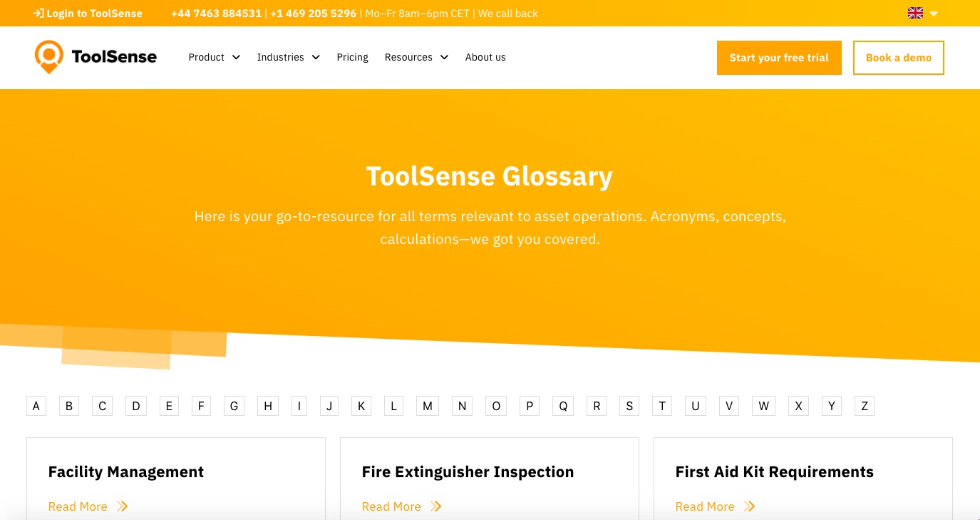
Task: Select the letter A in the alphabet bar
Action: (36, 406)
